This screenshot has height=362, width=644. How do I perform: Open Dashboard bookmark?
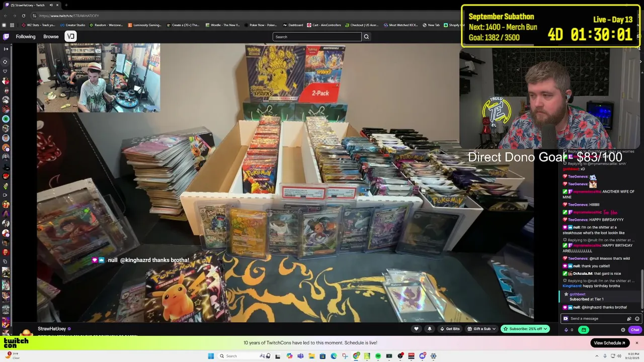pos(293,25)
